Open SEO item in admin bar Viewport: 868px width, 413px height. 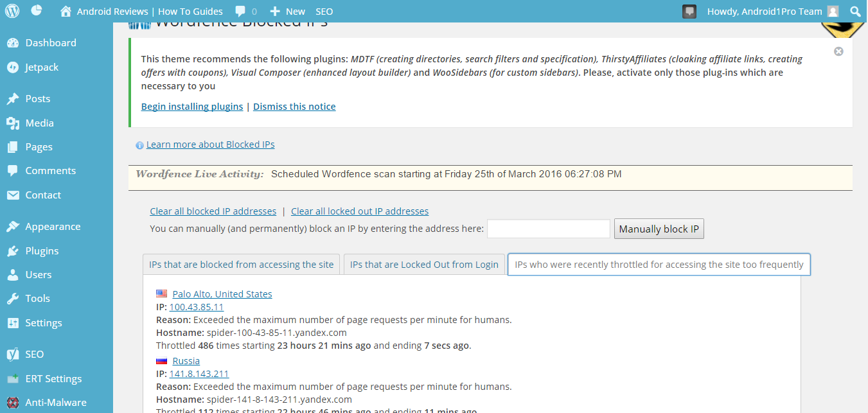tap(324, 12)
